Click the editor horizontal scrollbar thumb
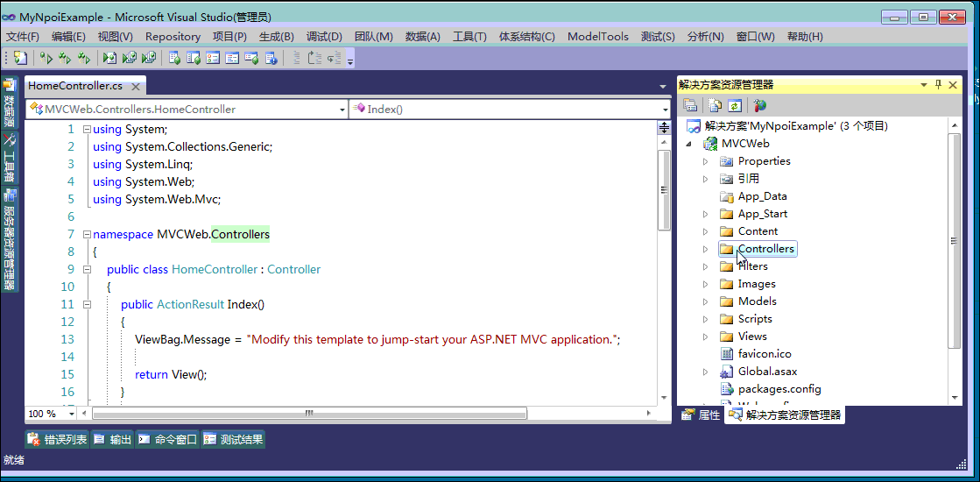Viewport: 980px width, 482px height. coord(309,414)
